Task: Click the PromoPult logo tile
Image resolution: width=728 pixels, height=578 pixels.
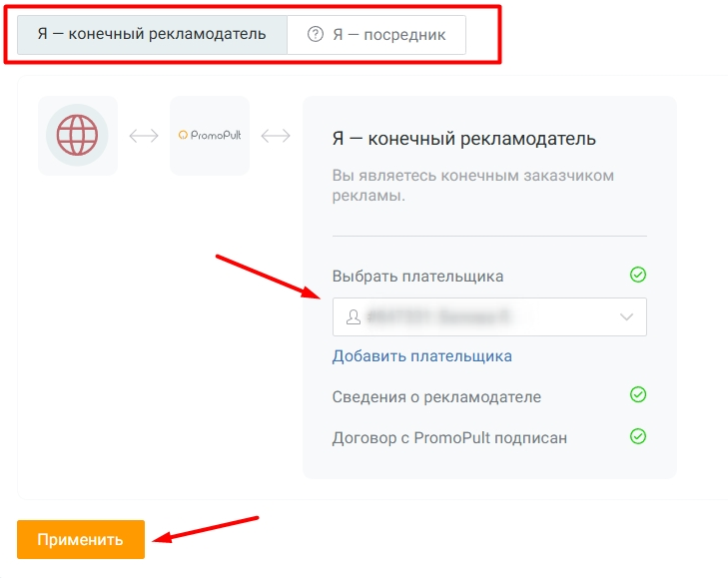Action: click(210, 136)
